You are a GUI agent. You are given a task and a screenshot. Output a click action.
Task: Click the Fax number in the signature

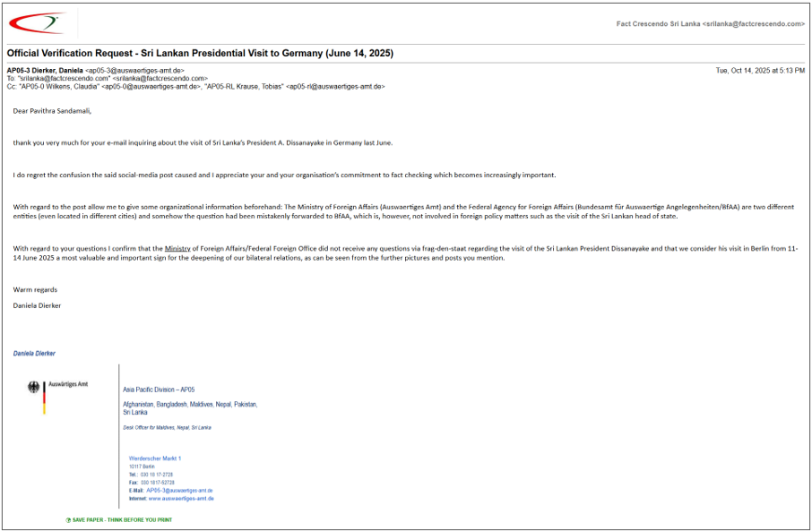(157, 483)
